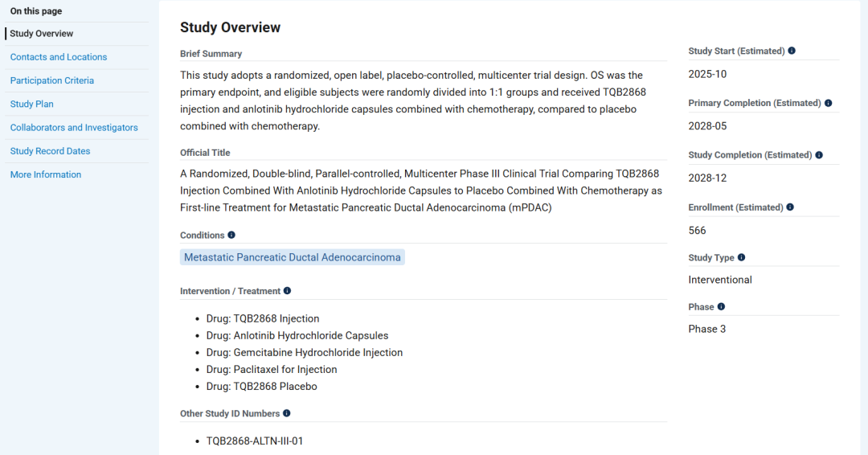The image size is (868, 455).
Task: Click info icon next to Other Study ID Numbers
Action: click(x=286, y=413)
